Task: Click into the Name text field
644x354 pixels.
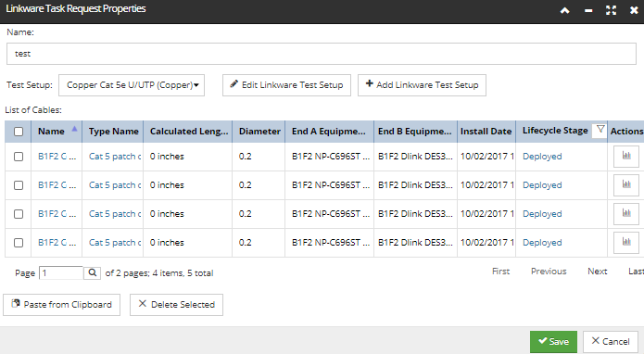Action: (322, 54)
